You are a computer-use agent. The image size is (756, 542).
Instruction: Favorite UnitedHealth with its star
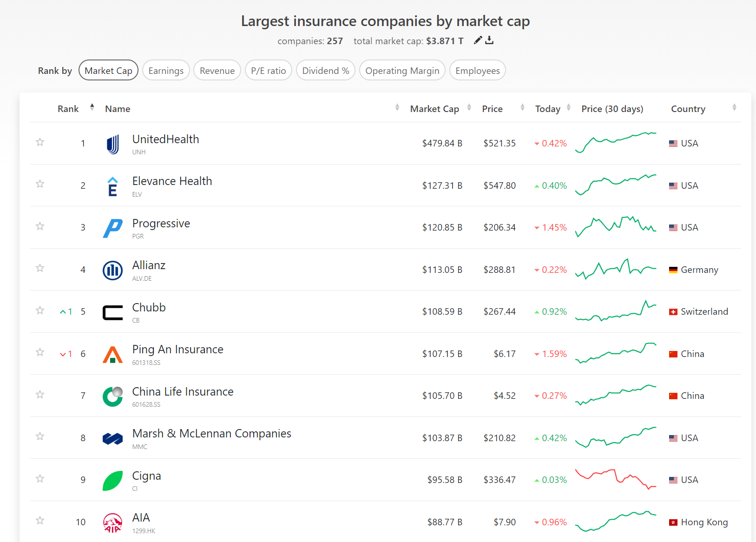click(40, 142)
